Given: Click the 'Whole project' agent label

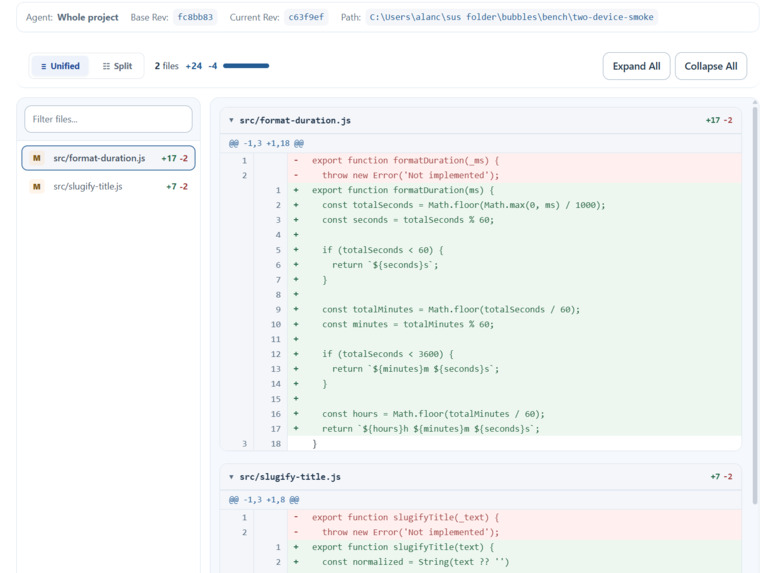Looking at the screenshot, I should [87, 17].
